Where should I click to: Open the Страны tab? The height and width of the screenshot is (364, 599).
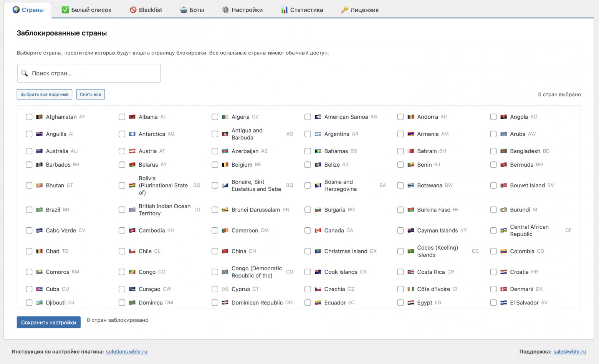click(28, 10)
